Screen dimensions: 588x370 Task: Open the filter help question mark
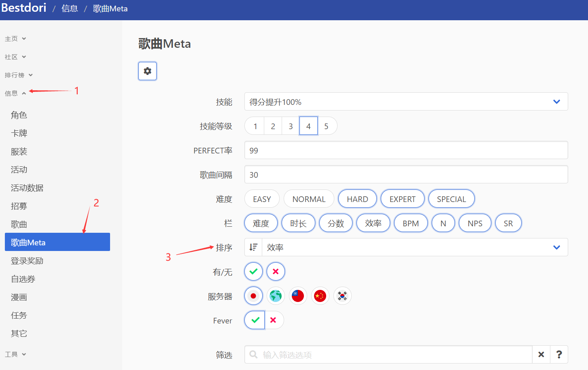(559, 355)
